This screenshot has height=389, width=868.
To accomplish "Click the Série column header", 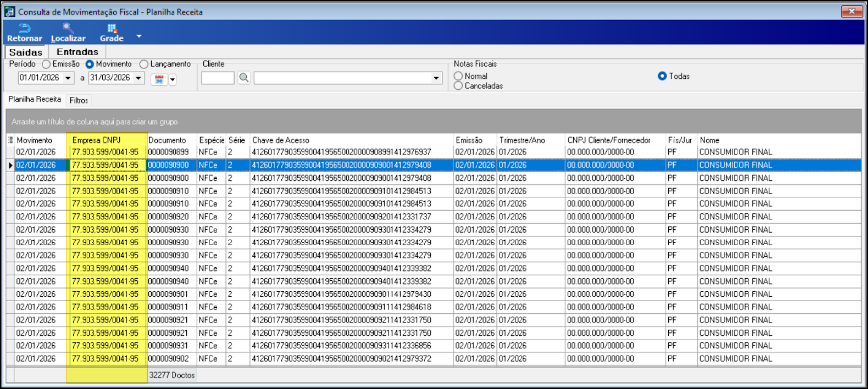I will (x=238, y=140).
